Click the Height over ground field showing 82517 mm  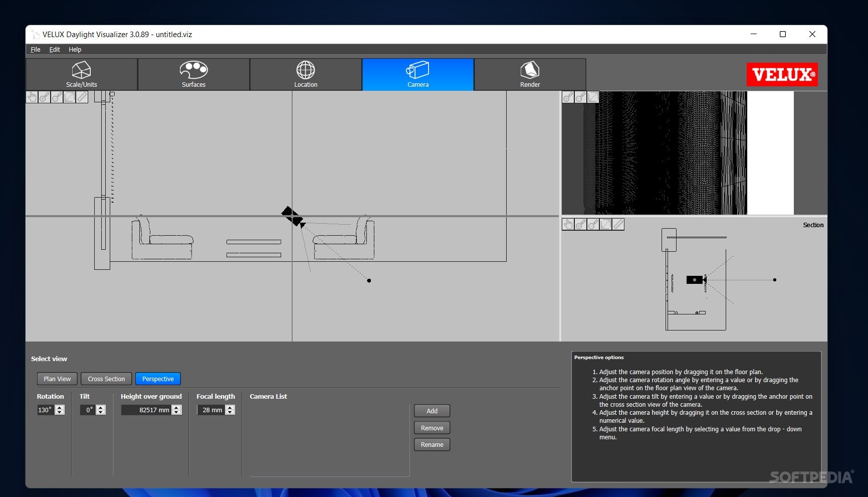click(146, 410)
